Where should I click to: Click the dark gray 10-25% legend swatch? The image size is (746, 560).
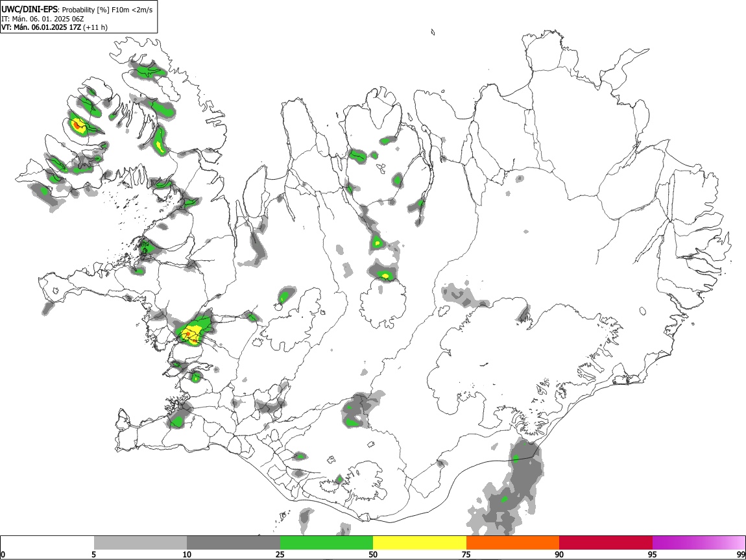[x=234, y=543]
